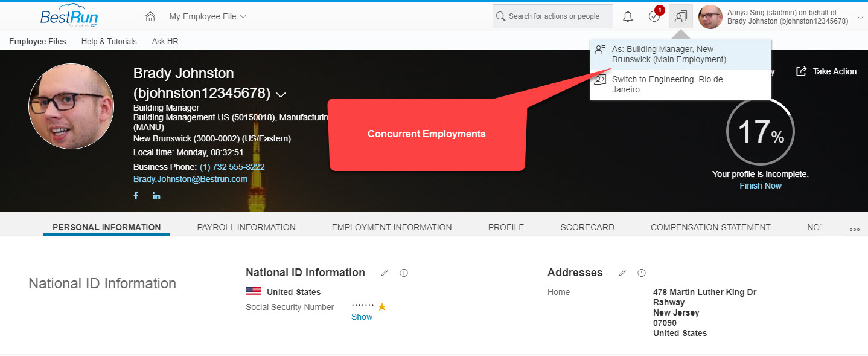
Task: Click the New Jersey state text
Action: pos(676,312)
